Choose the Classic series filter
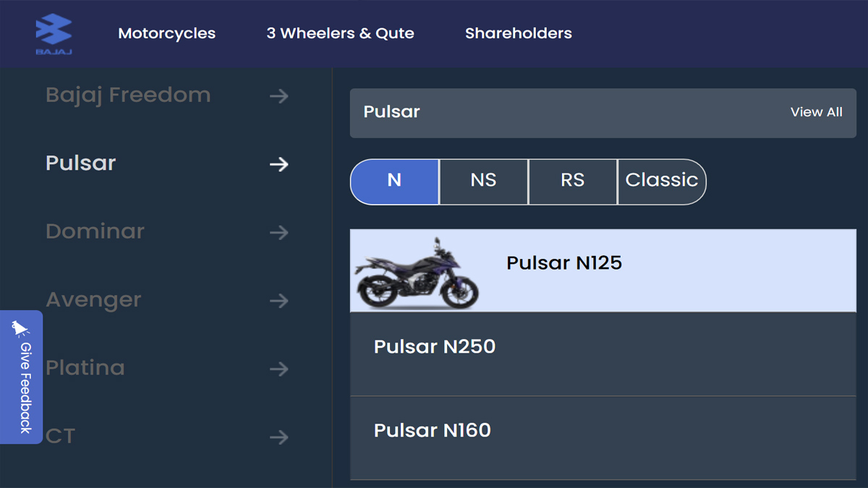 click(661, 181)
